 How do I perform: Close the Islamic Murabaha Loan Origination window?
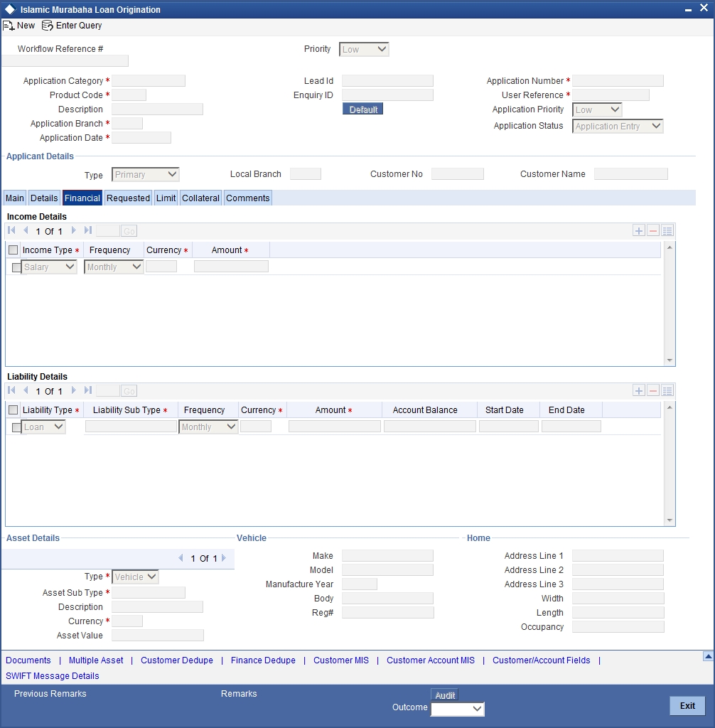point(704,8)
